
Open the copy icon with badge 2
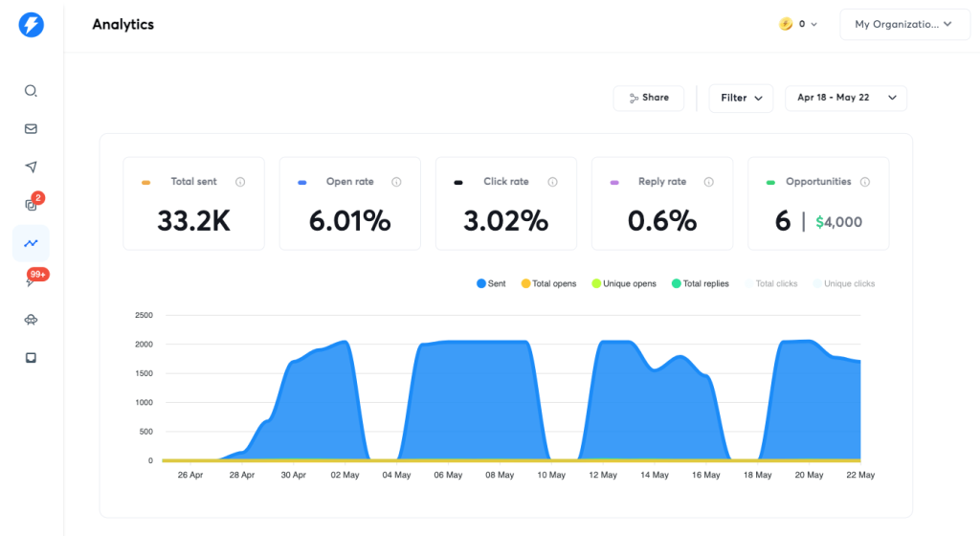[x=31, y=204]
